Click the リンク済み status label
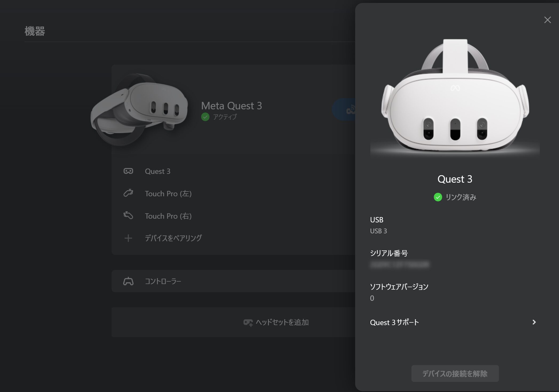The height and width of the screenshot is (392, 559). (461, 197)
